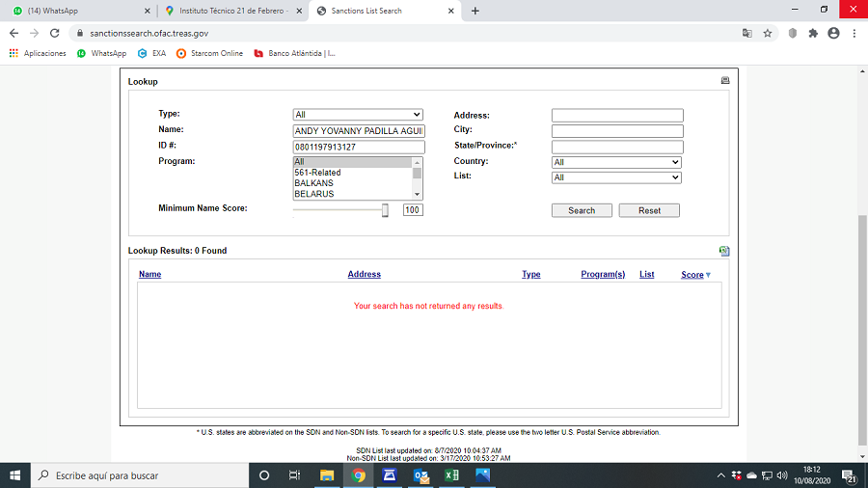Open the Excel icon in the taskbar
The image size is (868, 488).
[450, 475]
